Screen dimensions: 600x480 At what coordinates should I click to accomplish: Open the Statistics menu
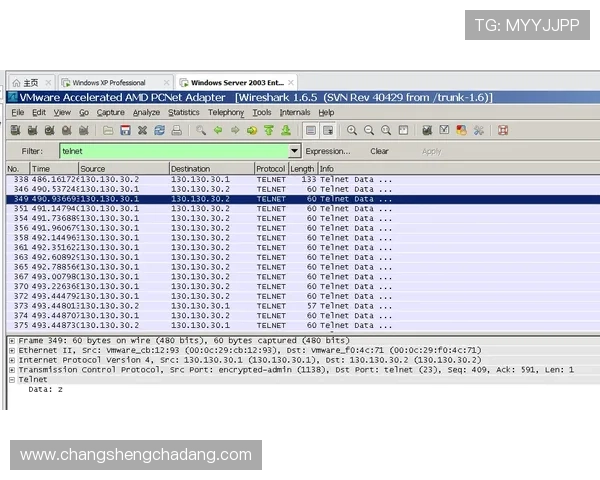pyautogui.click(x=183, y=113)
